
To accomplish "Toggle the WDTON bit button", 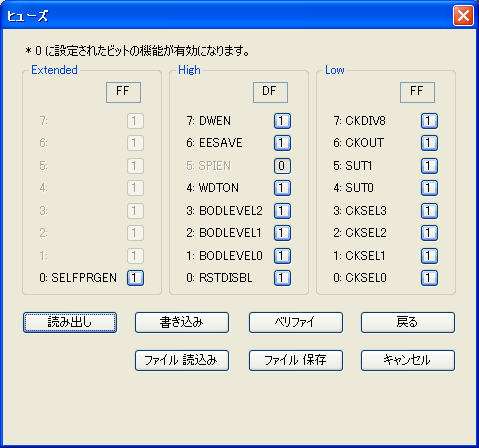I will [282, 188].
